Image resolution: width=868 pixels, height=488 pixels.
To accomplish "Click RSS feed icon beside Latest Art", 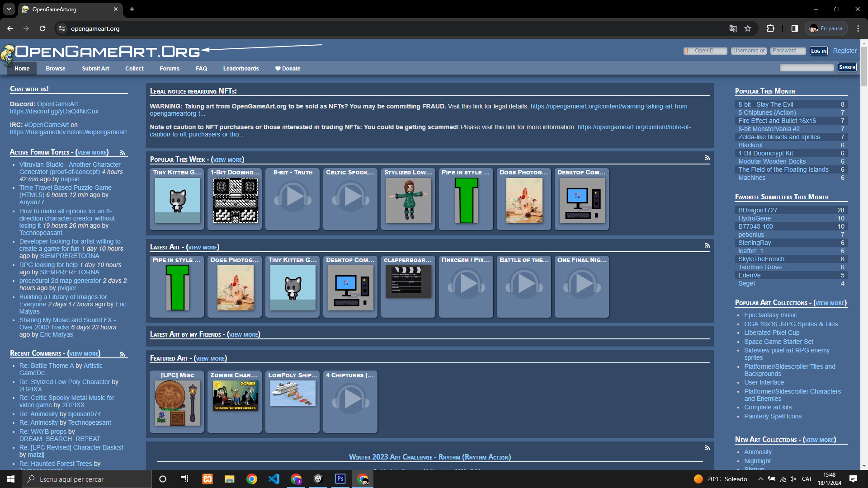I will click(x=707, y=246).
